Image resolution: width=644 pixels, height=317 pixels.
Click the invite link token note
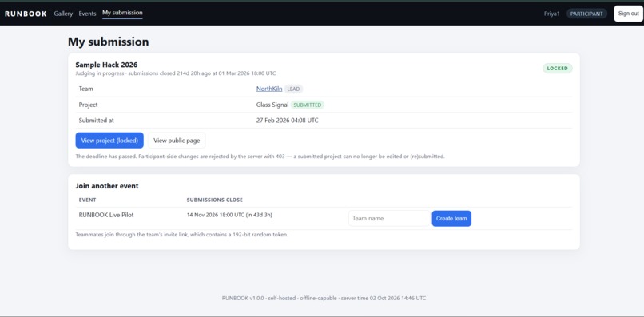coord(182,235)
